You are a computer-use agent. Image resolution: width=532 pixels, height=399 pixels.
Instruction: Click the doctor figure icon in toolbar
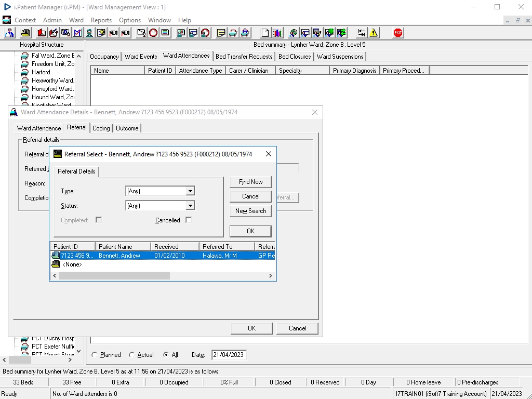click(x=9, y=33)
